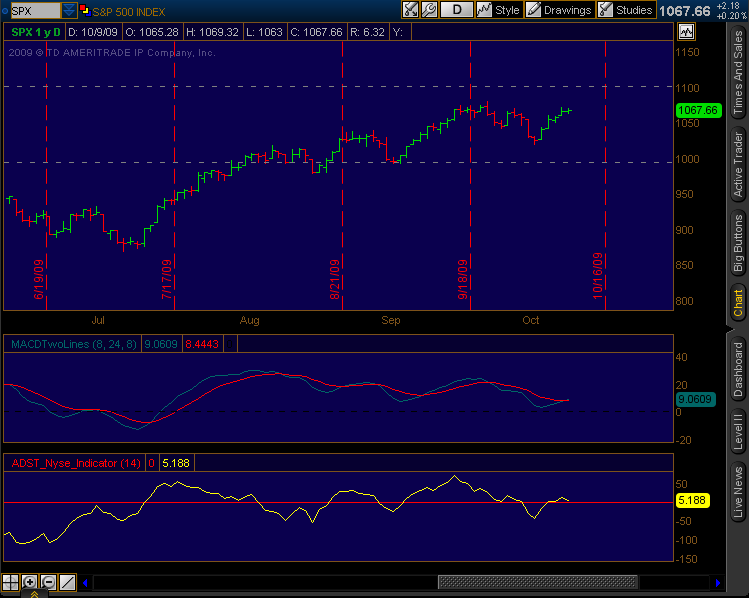Click the 7/17/09 expiration date marker
Screen dimensions: 749x598
(x=167, y=279)
